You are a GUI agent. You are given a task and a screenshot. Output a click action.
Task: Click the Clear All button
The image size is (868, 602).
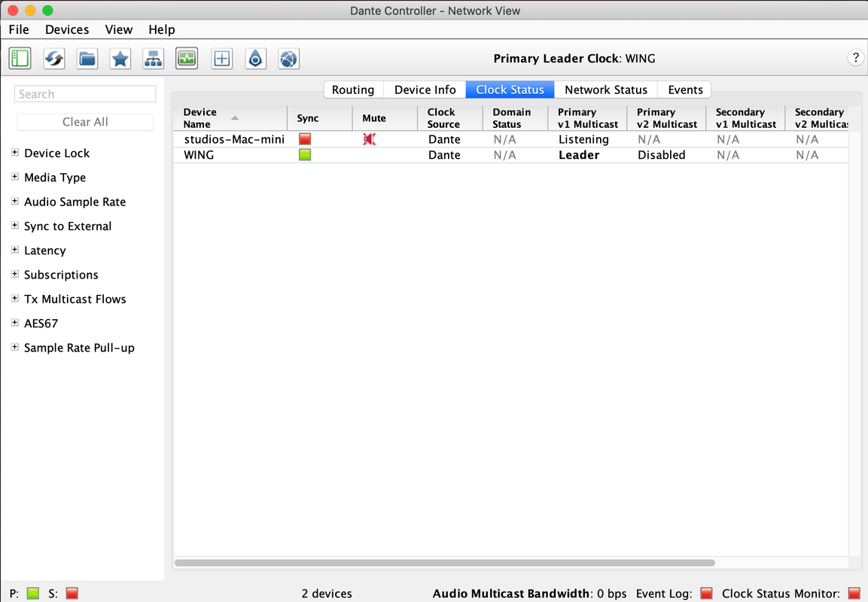click(x=85, y=122)
